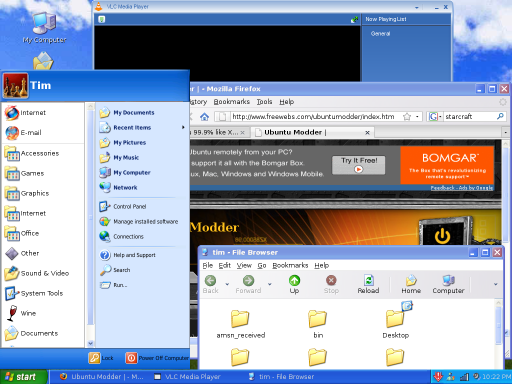Open Control Panel

(123, 207)
